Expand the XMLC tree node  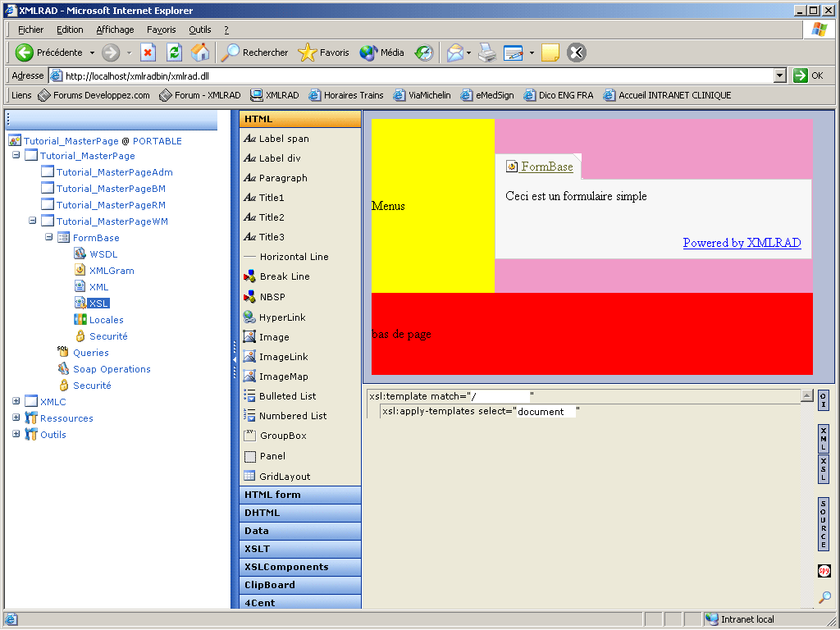(16, 402)
